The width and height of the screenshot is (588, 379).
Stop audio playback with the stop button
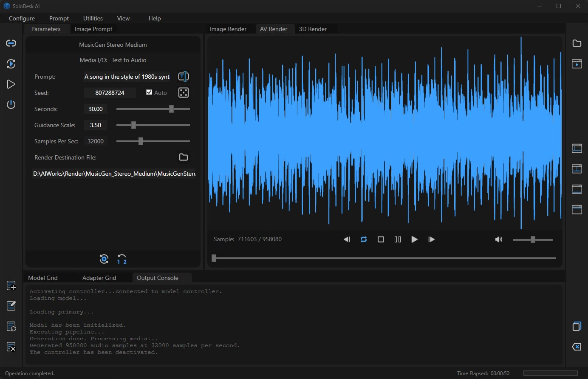[x=381, y=239]
